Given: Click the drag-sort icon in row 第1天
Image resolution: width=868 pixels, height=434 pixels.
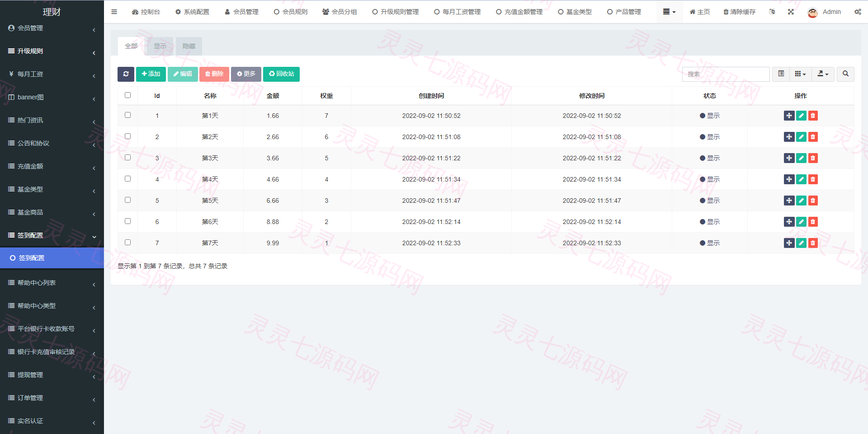Looking at the screenshot, I should point(789,116).
